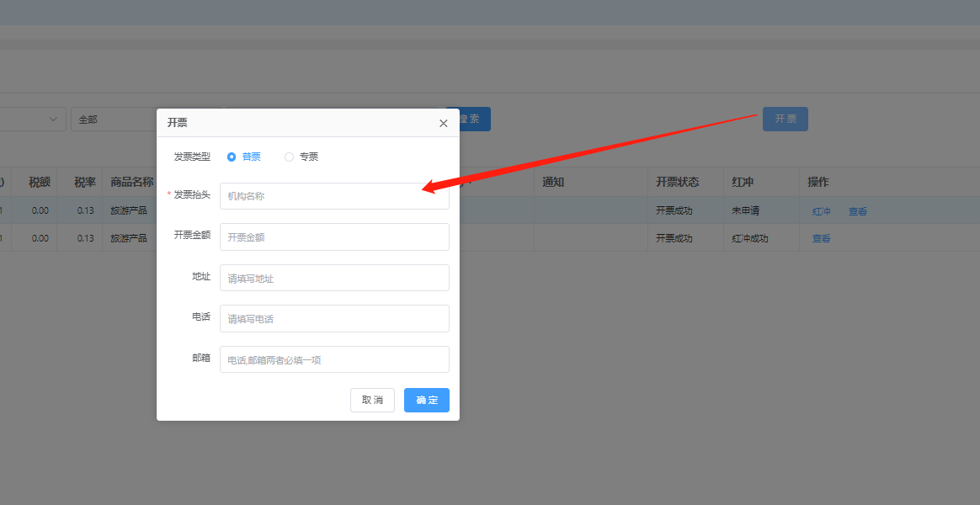This screenshot has height=505, width=980.
Task: Close the 开票 dialog with the X icon
Action: 444,123
